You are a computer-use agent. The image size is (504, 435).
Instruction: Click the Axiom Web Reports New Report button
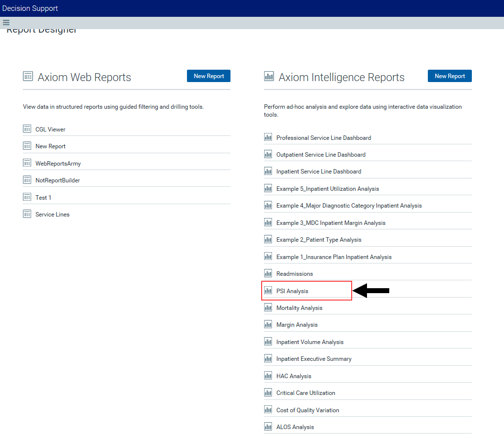click(x=209, y=76)
